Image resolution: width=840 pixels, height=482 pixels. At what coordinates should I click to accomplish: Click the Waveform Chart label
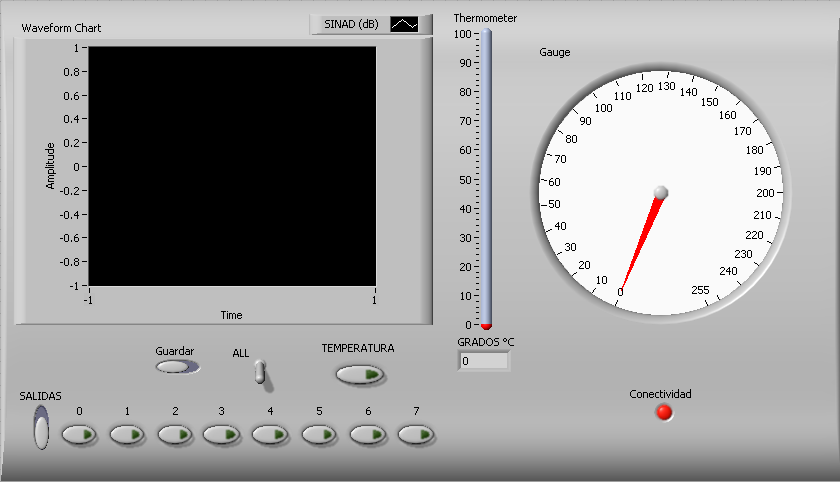61,28
